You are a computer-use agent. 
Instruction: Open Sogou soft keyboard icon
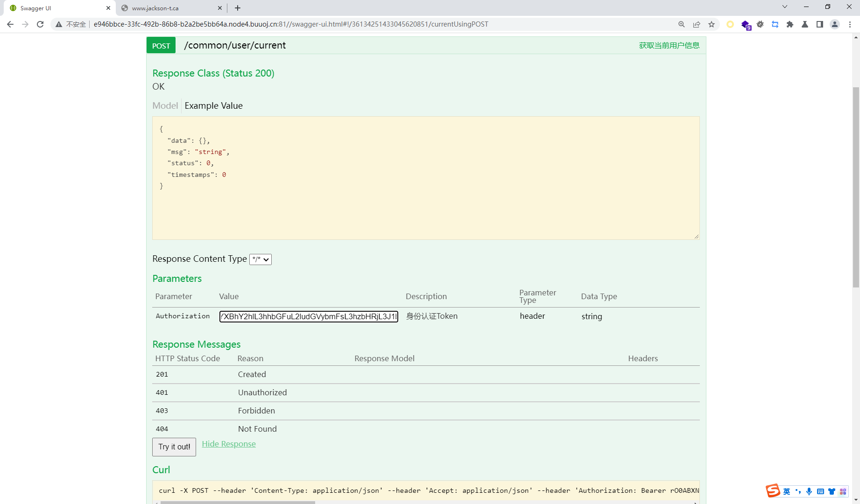820,491
